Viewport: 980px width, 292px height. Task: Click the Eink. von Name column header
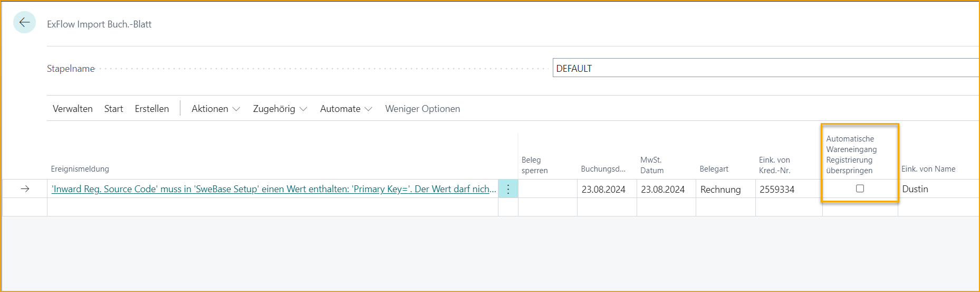(928, 169)
